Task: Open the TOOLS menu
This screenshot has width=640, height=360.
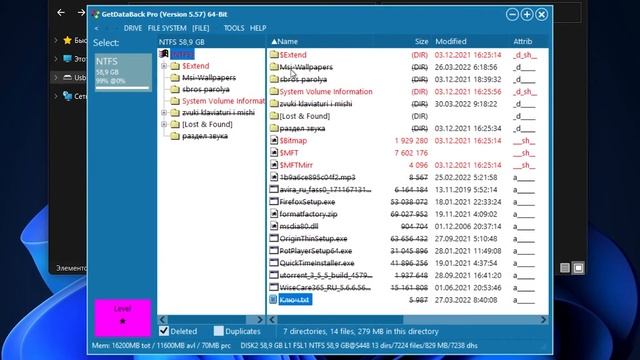Action: coord(233,28)
